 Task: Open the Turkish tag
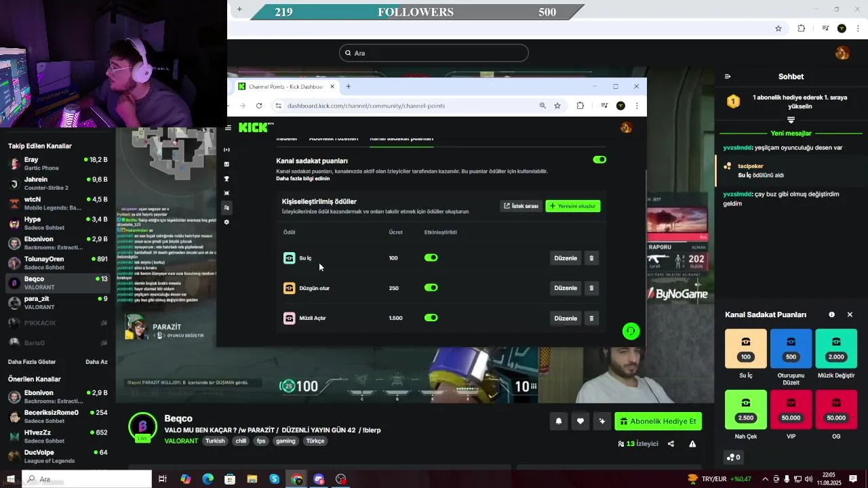[215, 441]
